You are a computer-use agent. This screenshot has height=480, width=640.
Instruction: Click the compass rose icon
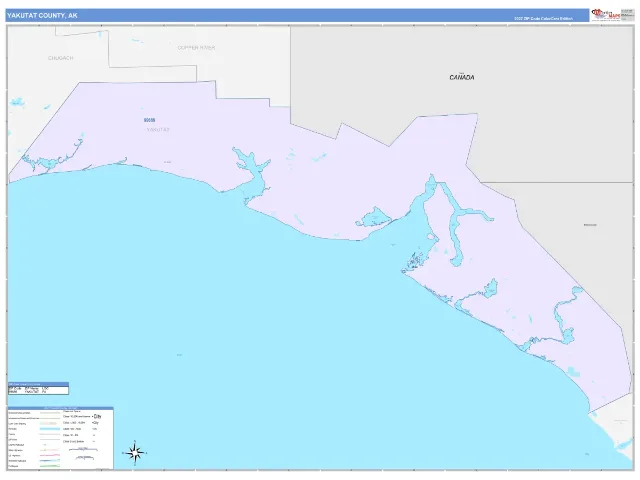[135, 453]
